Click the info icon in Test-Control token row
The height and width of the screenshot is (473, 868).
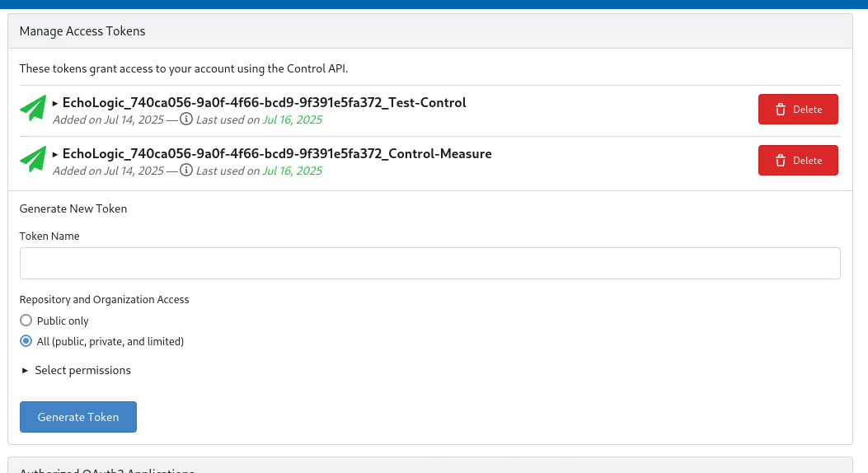(x=186, y=119)
